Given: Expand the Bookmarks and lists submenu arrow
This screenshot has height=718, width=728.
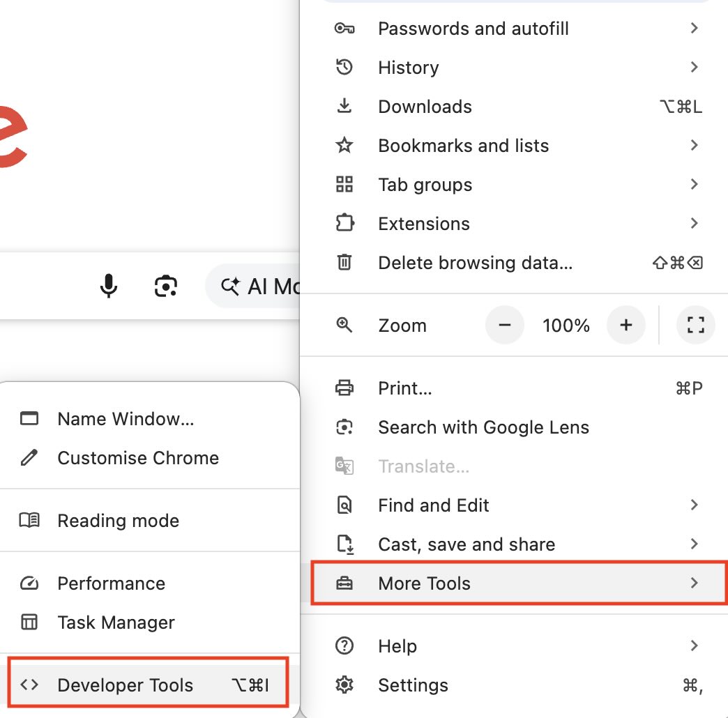Looking at the screenshot, I should [x=694, y=146].
